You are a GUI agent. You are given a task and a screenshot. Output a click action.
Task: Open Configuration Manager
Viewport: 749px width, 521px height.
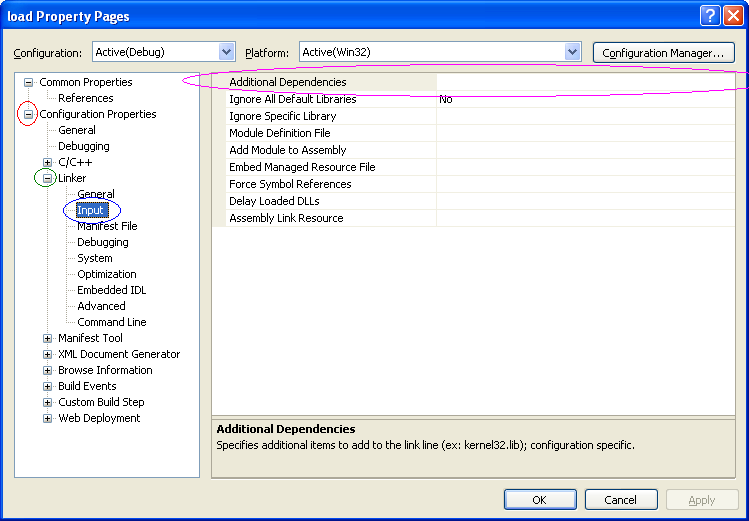(x=663, y=53)
